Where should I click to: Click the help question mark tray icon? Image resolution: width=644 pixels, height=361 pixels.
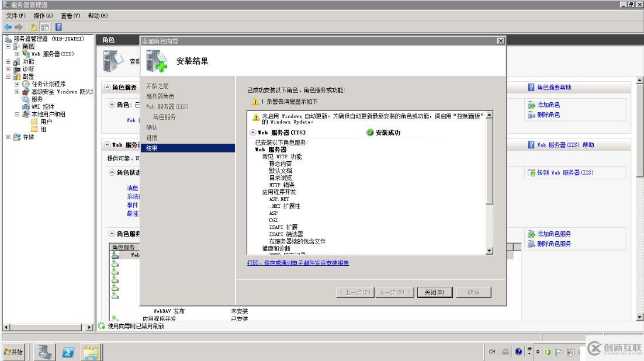pyautogui.click(x=518, y=352)
